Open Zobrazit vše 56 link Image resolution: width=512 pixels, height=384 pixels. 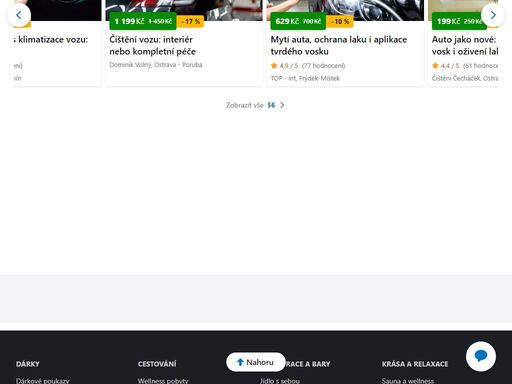(x=255, y=105)
